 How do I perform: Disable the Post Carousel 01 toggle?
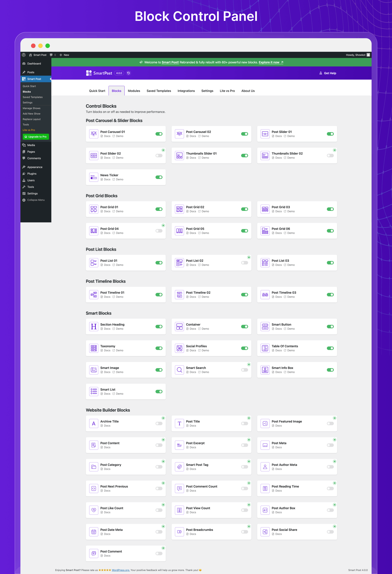coord(159,134)
